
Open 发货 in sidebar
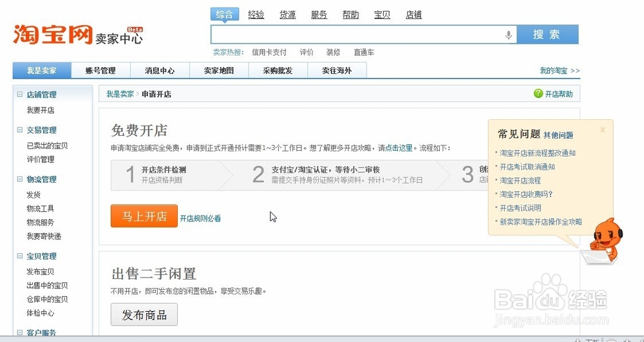[33, 195]
